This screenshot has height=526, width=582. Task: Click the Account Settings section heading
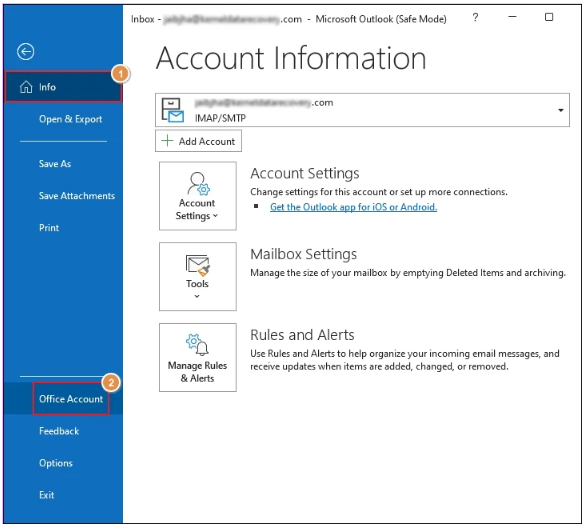pyautogui.click(x=305, y=173)
